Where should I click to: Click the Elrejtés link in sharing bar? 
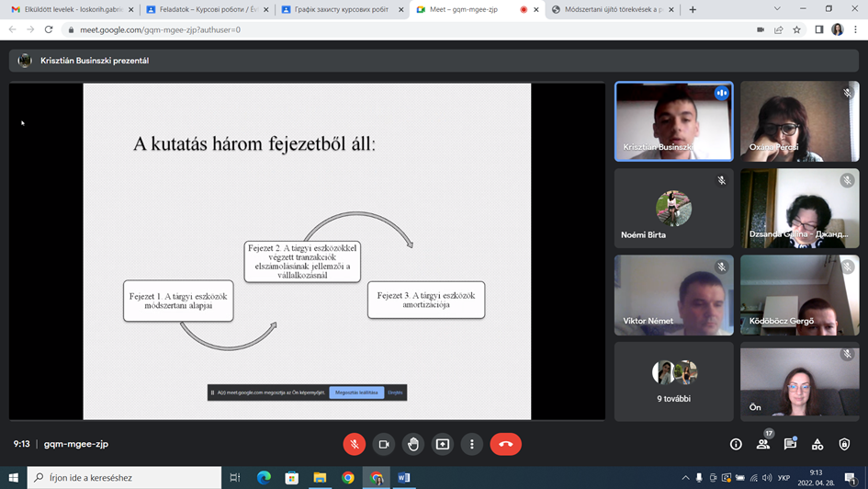click(x=395, y=392)
